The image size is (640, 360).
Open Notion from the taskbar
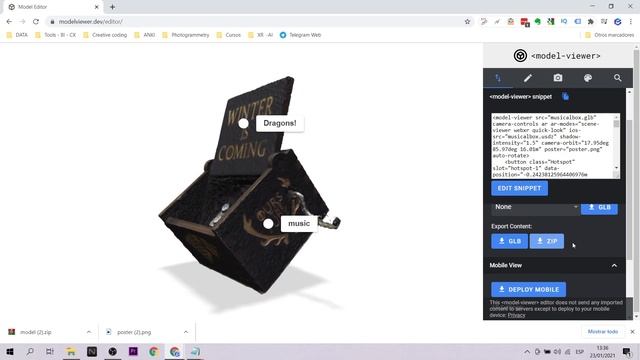point(92,351)
